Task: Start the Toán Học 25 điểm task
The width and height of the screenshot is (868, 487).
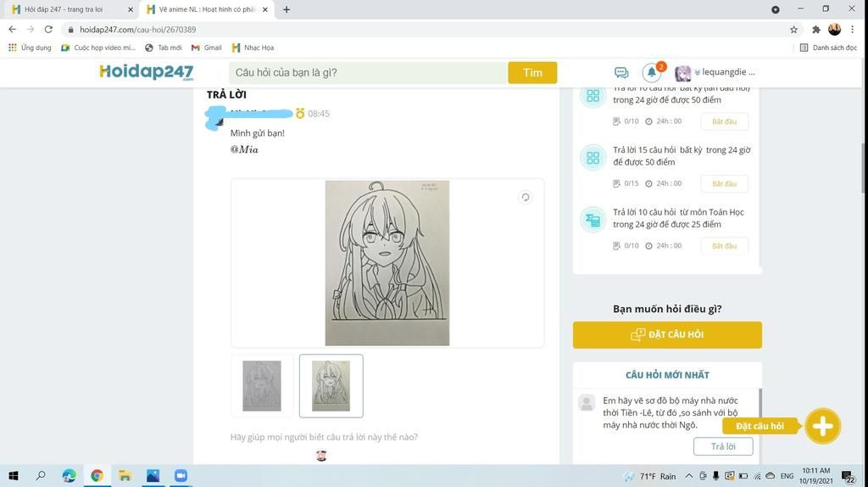Action: [724, 245]
